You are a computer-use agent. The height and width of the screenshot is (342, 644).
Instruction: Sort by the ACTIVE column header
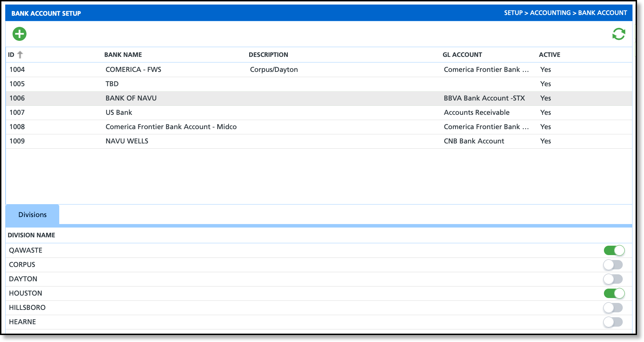click(x=550, y=55)
